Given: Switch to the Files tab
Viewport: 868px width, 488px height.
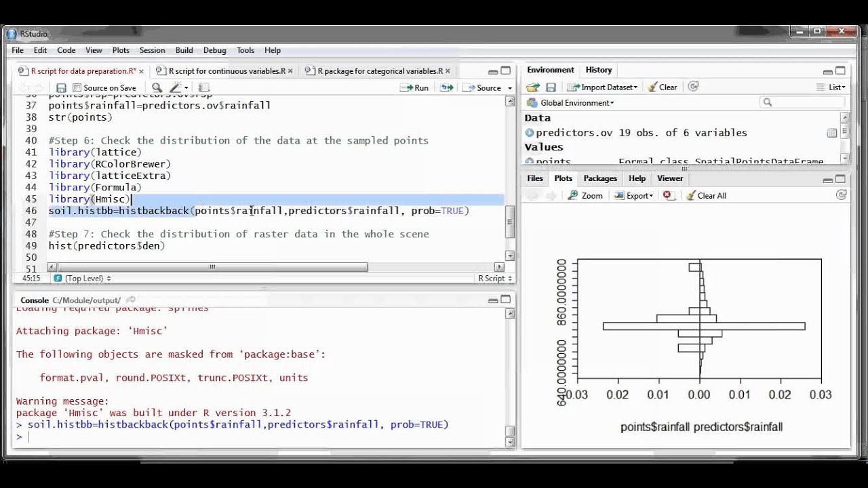Looking at the screenshot, I should [x=535, y=178].
